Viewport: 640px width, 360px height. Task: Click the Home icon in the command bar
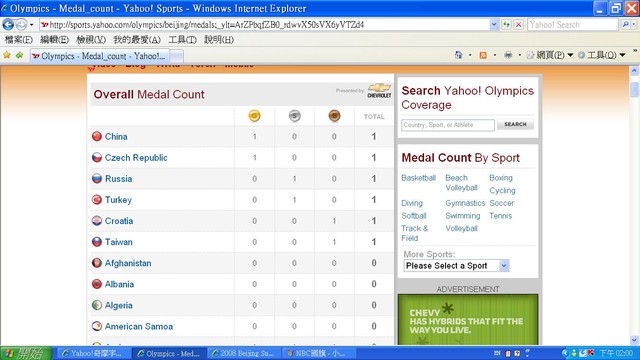pos(458,55)
